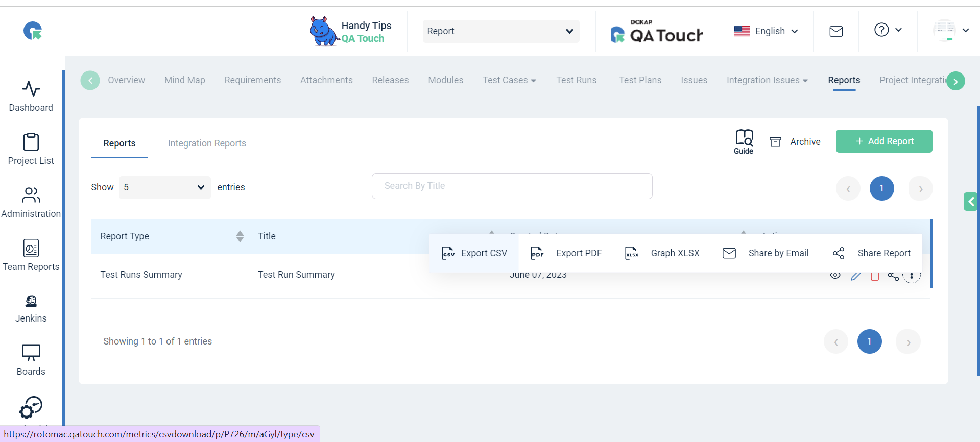980x442 pixels.
Task: Open the user profile avatar menu
Action: coord(951,31)
